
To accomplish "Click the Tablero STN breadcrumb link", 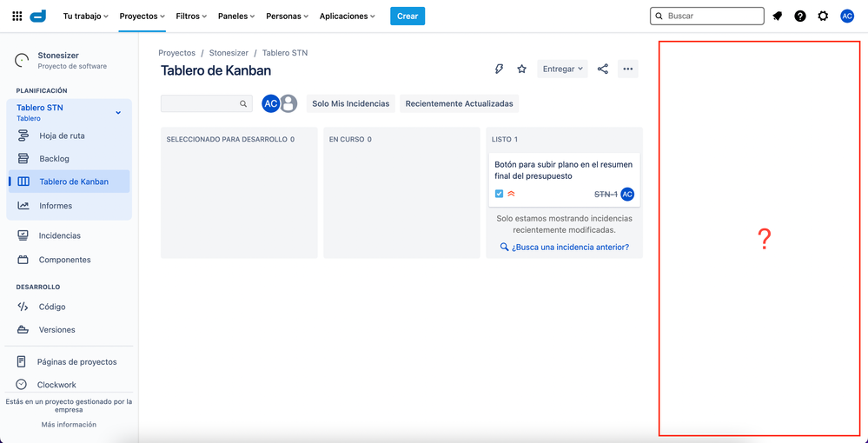I will pos(284,53).
